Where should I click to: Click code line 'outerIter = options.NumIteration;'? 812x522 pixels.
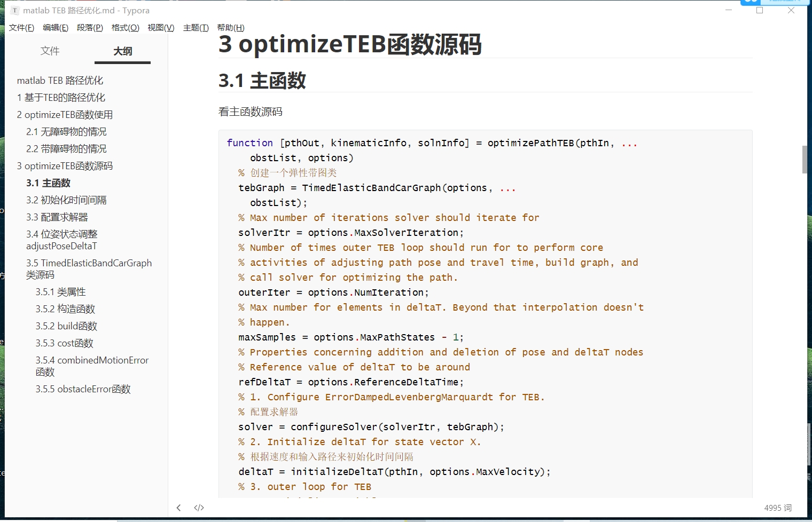(x=333, y=292)
